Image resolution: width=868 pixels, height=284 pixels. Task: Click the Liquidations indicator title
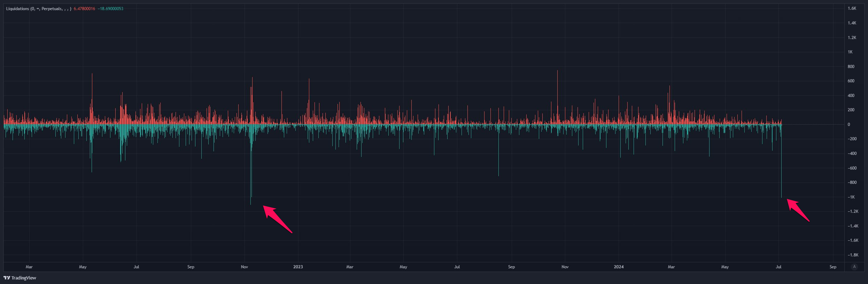click(x=38, y=9)
